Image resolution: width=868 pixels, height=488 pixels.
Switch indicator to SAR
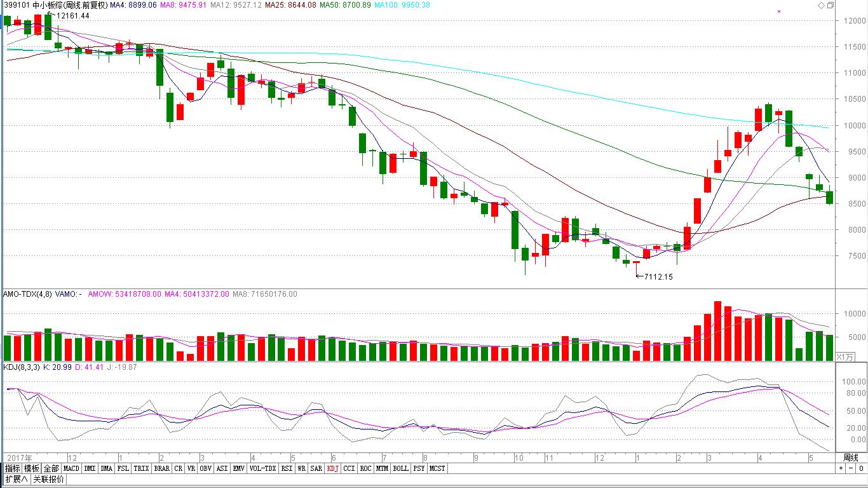click(316, 468)
